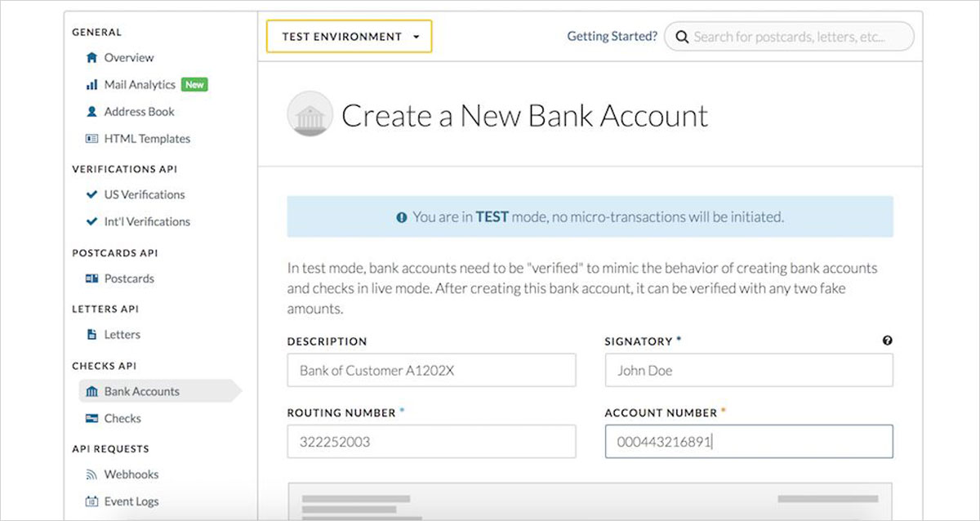Focus the search postcards and letters field
Viewport: 980px width, 521px height.
(789, 37)
